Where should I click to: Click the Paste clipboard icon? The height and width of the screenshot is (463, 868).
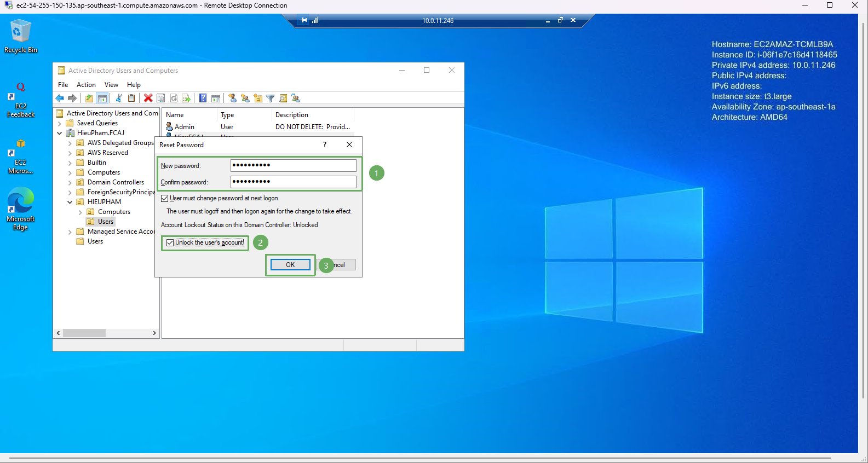[131, 99]
